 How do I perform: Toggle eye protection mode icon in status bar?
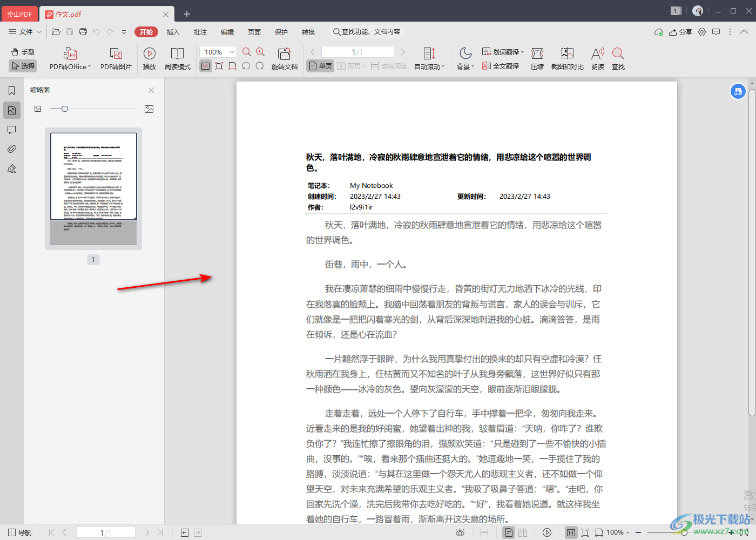point(460,532)
